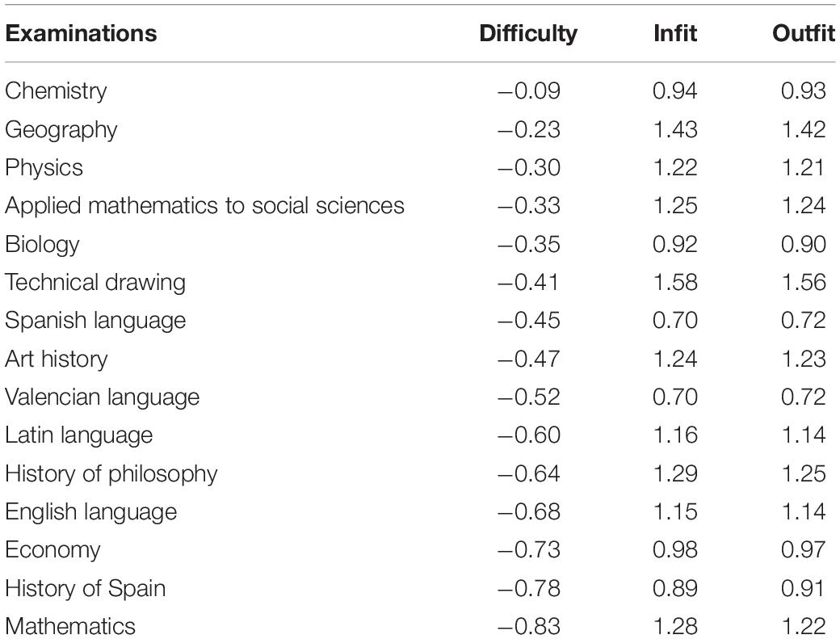Click Chemistry outfit value 0.93
Screen dimensions: 840x639
[x=803, y=90]
